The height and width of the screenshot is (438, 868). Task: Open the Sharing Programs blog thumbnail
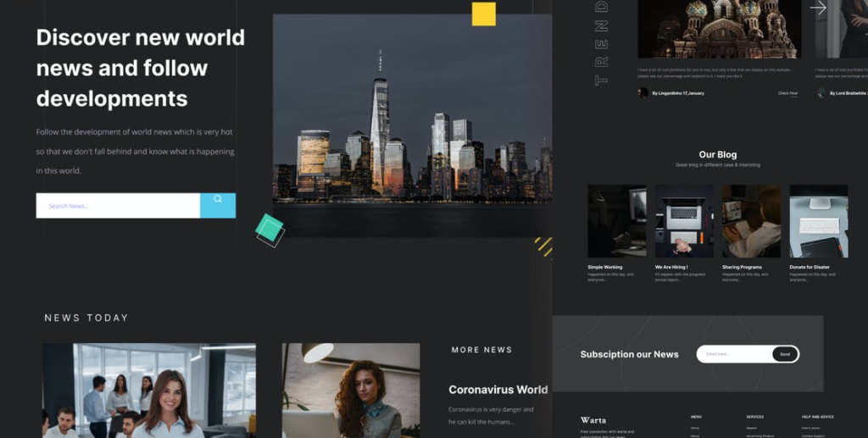751,220
